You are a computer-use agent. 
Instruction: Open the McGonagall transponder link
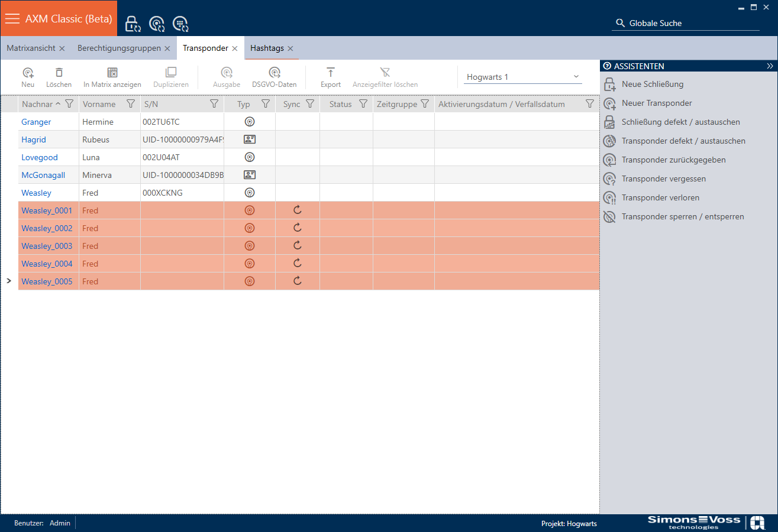coord(43,175)
